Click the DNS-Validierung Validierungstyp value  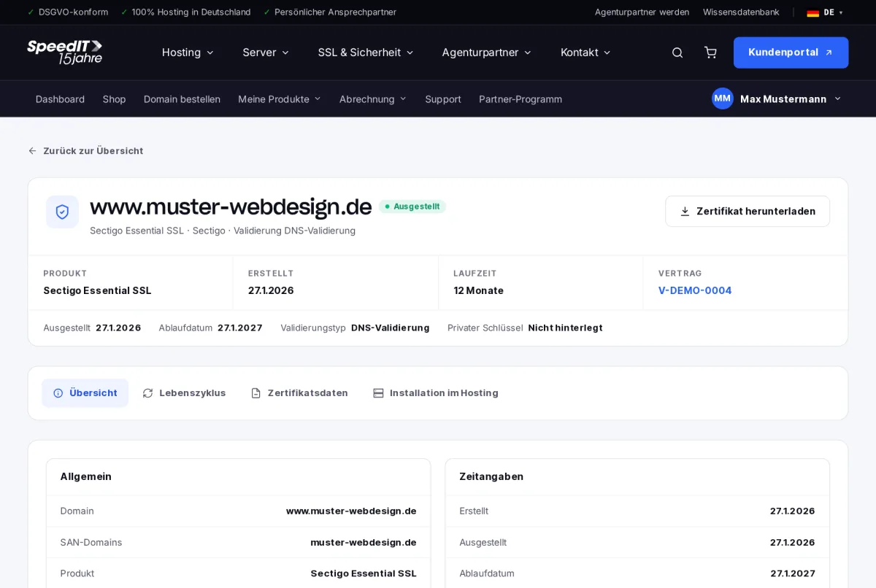pos(390,328)
